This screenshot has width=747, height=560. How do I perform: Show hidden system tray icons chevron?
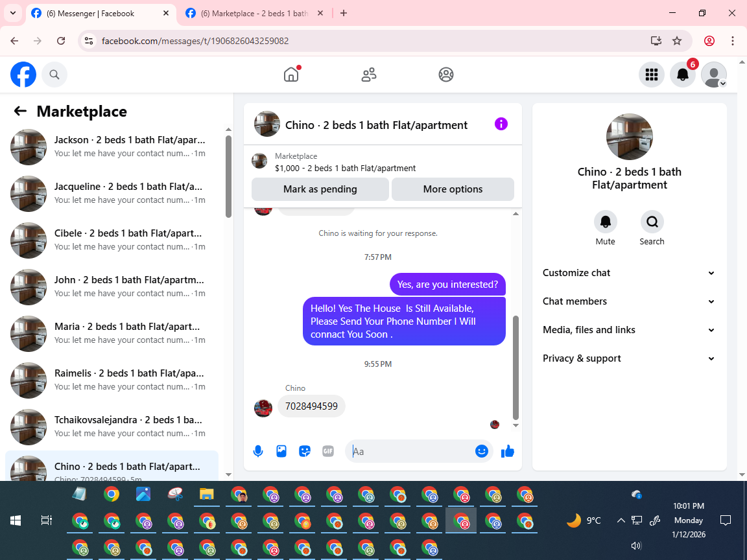point(621,520)
